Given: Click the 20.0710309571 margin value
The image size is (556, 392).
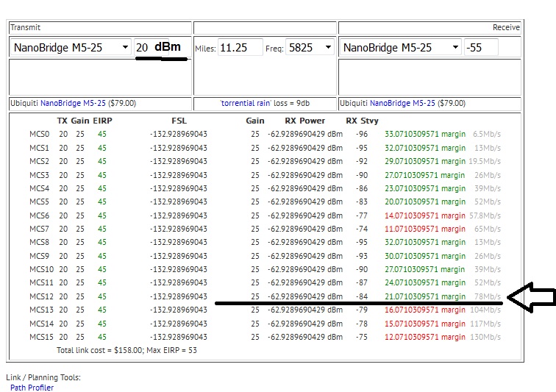Looking at the screenshot, I should tap(425, 202).
